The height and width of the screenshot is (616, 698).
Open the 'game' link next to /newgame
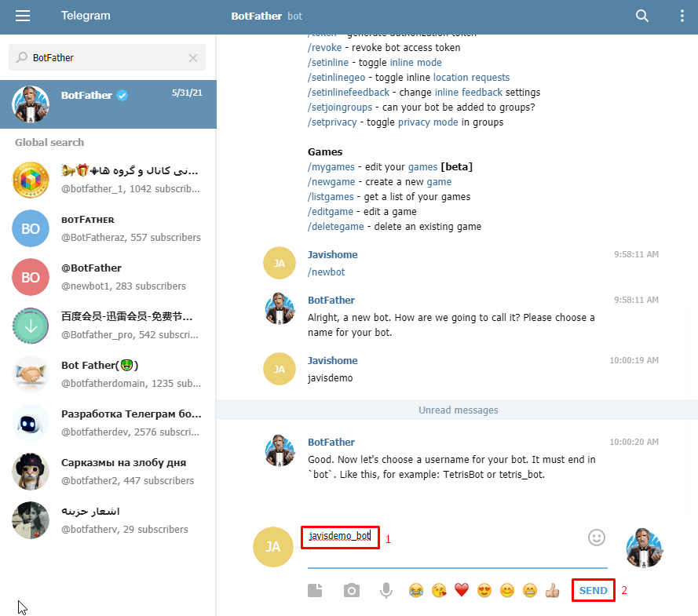439,182
